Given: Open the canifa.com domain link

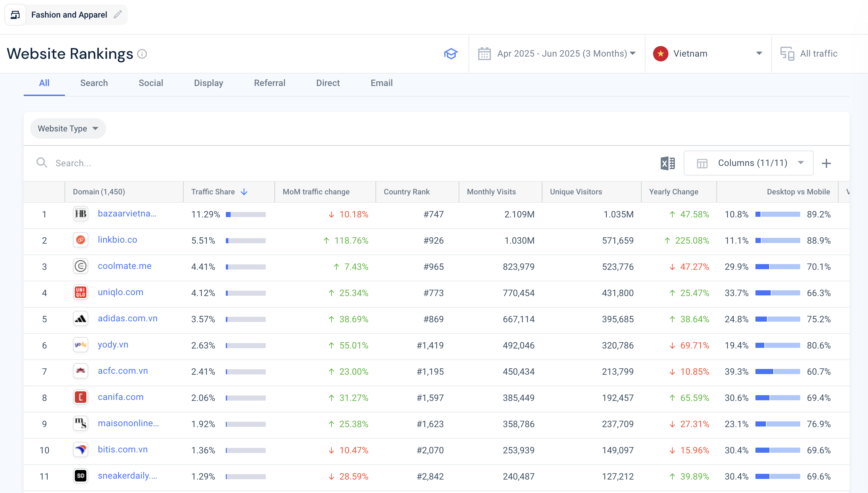Looking at the screenshot, I should (x=121, y=397).
